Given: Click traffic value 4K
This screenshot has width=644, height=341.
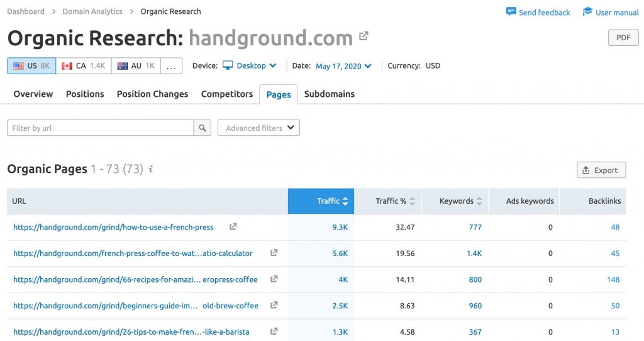Looking at the screenshot, I should click(x=343, y=280).
